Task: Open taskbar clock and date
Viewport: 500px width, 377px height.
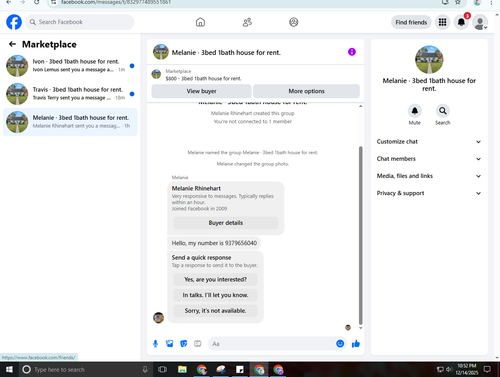Action: point(467,369)
